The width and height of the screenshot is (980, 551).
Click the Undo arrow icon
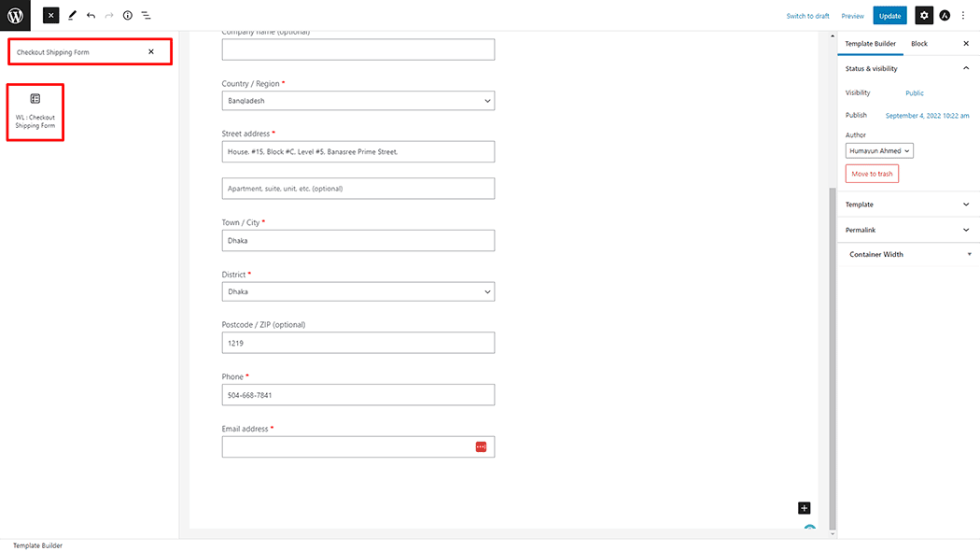[91, 16]
